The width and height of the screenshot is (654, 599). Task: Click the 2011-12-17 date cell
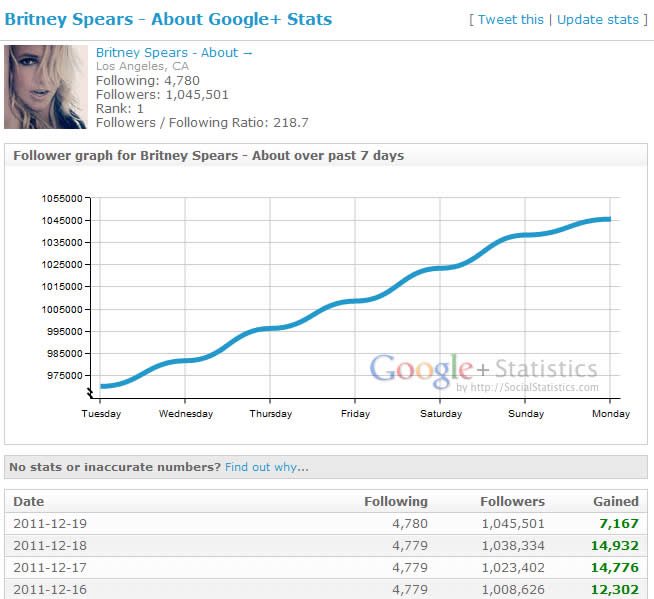(x=50, y=568)
